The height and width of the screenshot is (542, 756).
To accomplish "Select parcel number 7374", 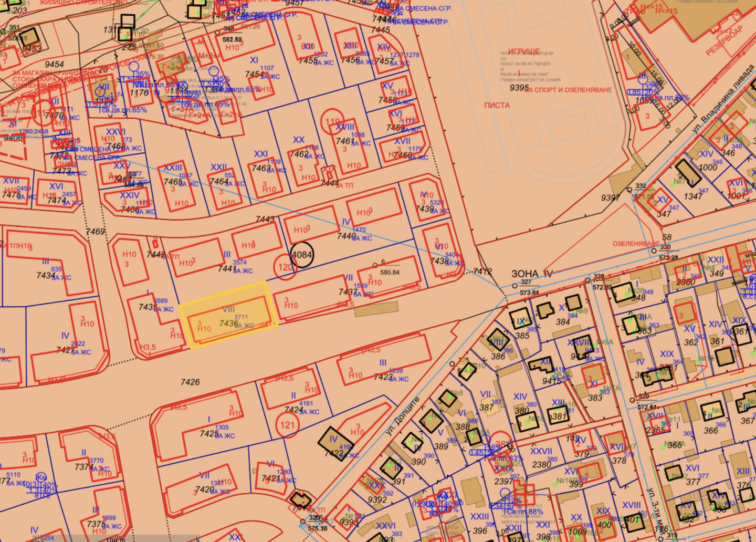I will (x=85, y=467).
